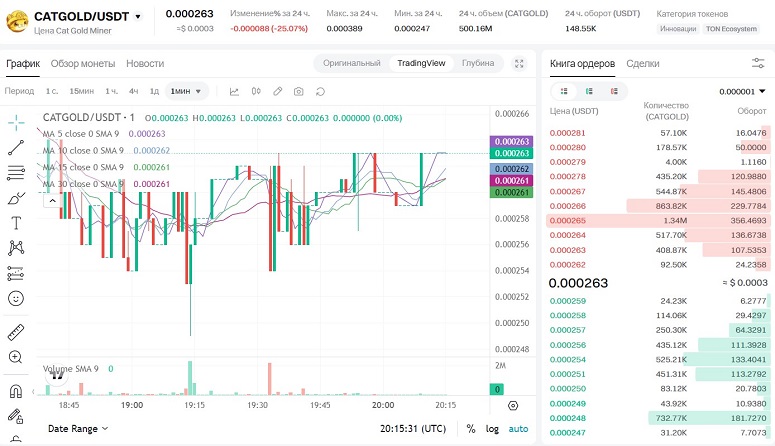Open the forecast and measurement tools
This screenshot has height=446, width=775.
click(x=16, y=273)
